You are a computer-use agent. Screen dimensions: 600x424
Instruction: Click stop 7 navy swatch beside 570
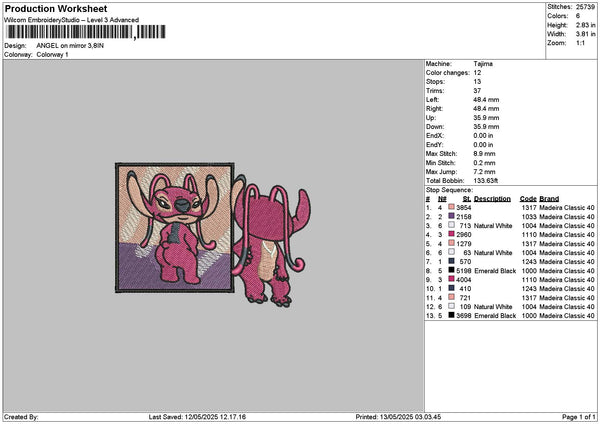point(452,261)
